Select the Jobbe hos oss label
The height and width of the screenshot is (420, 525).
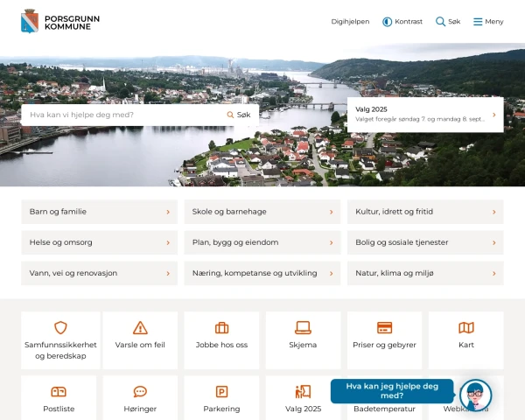pos(221,345)
